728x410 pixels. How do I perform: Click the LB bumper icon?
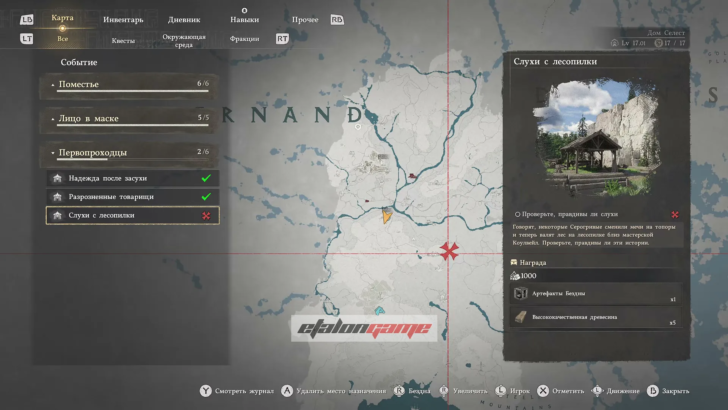tap(27, 19)
